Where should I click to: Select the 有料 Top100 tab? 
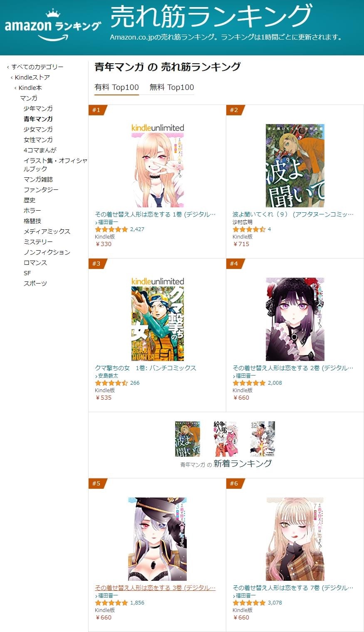(117, 87)
